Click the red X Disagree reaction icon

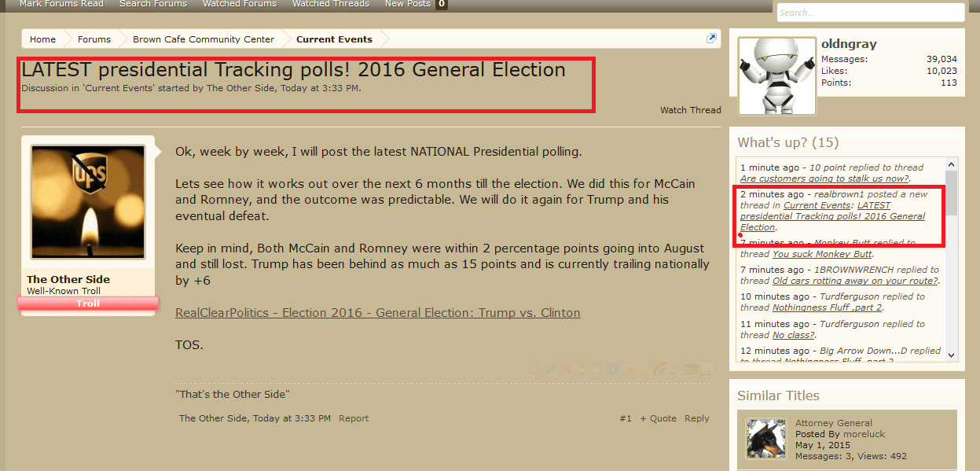click(x=566, y=369)
